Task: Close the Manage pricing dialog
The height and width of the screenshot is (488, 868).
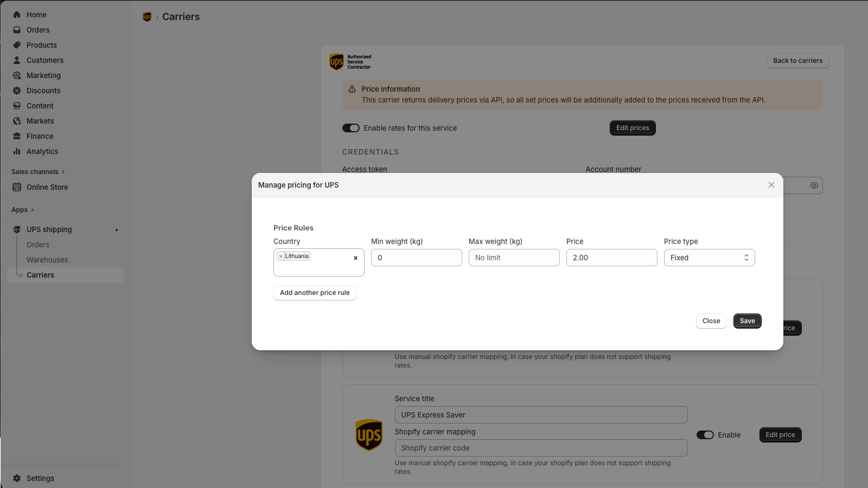Action: pyautogui.click(x=771, y=185)
